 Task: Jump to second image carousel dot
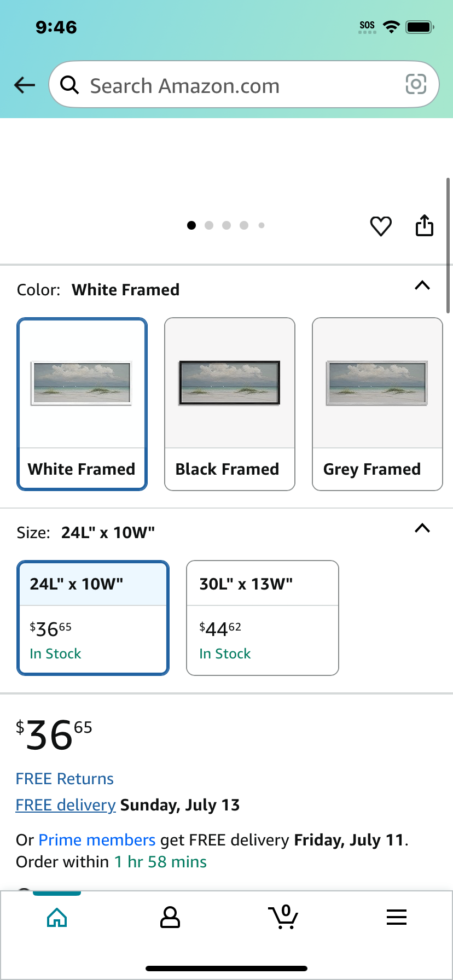pos(209,225)
